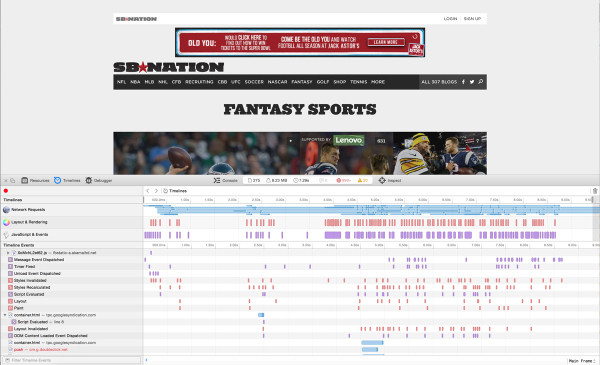Click the search icon in site navbar
600x365 pixels.
[x=480, y=81]
